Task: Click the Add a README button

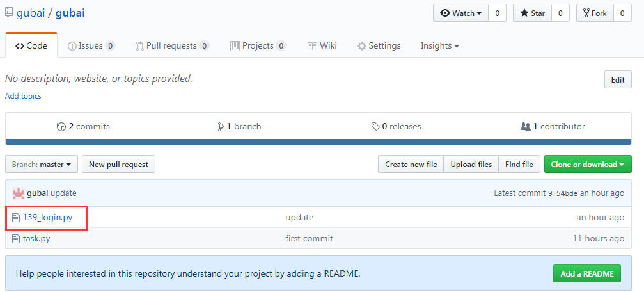Action: pyautogui.click(x=587, y=273)
